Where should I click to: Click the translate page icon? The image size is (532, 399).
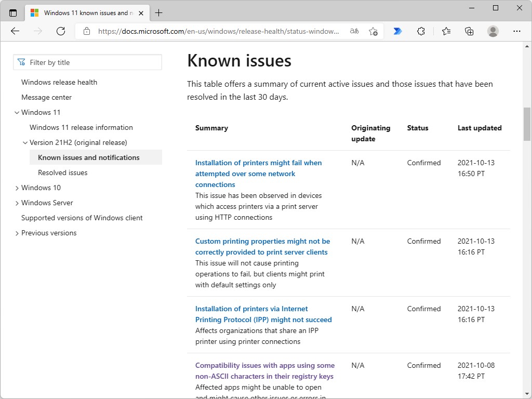click(354, 31)
